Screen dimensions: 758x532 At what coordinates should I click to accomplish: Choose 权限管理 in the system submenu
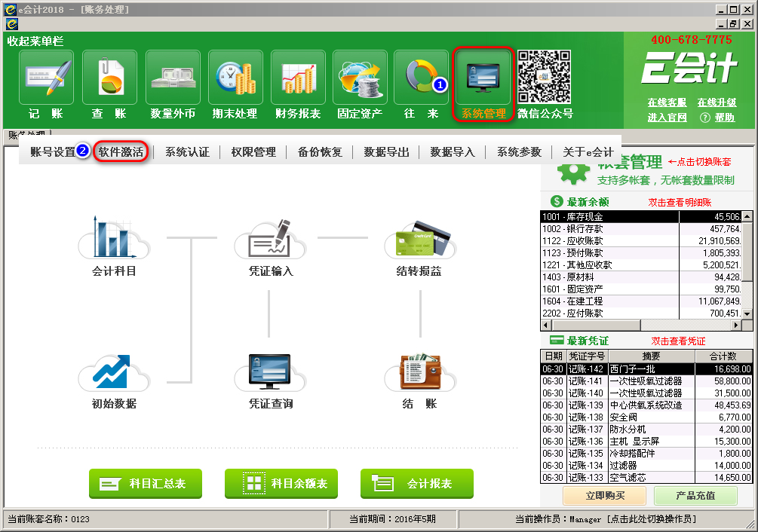pos(253,152)
